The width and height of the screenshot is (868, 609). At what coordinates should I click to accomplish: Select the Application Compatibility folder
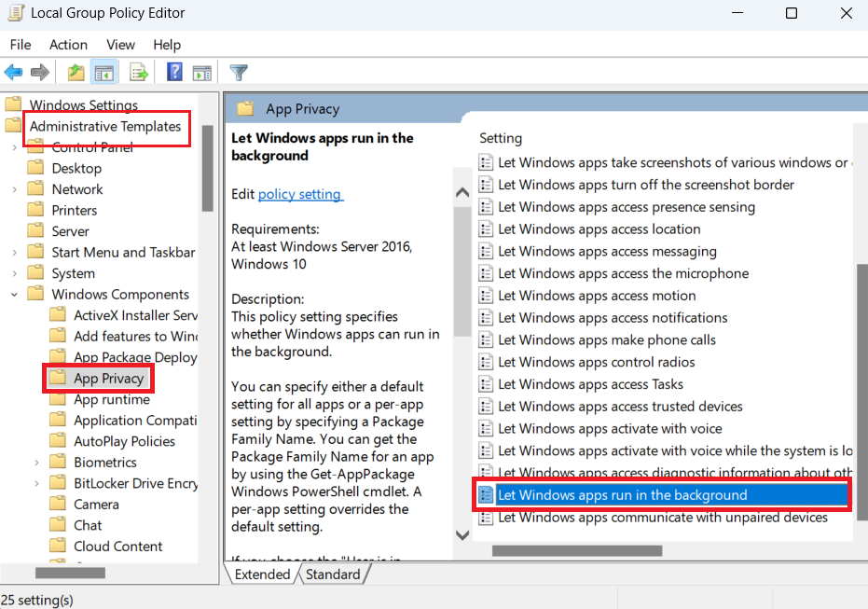(135, 421)
